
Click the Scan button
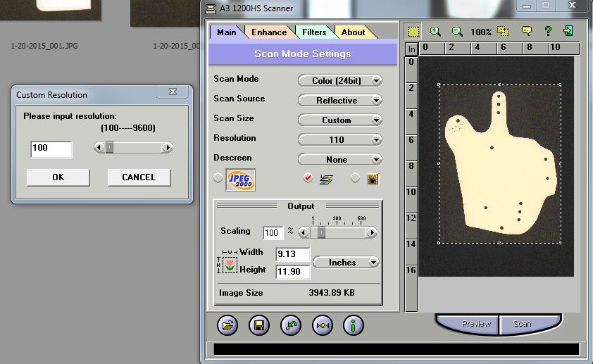point(522,324)
